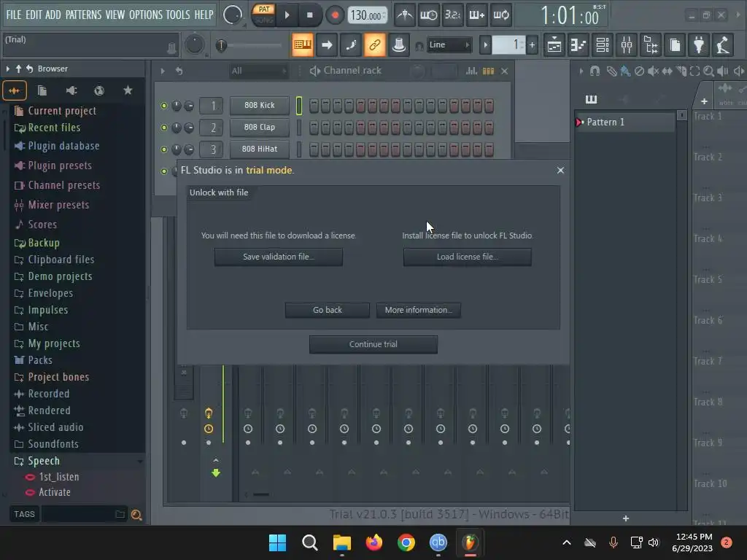Click the graph editor icon in Channel rack
Viewport: 747px width, 560px height.
(x=472, y=71)
